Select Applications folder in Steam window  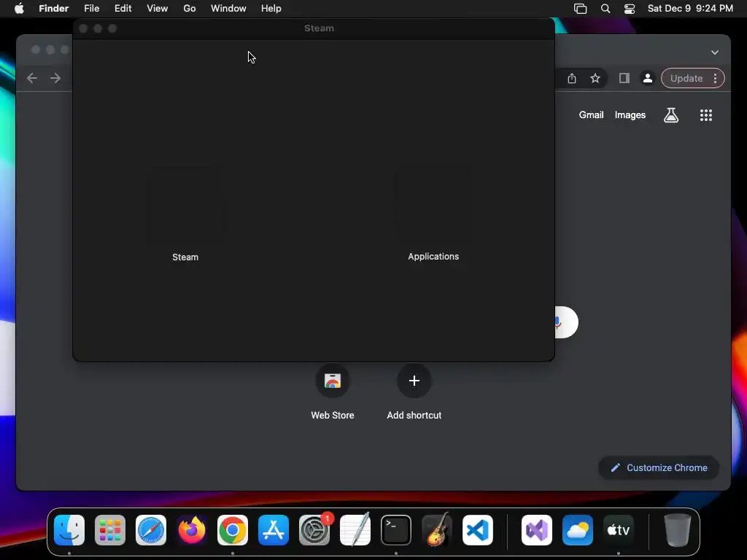tap(433, 215)
